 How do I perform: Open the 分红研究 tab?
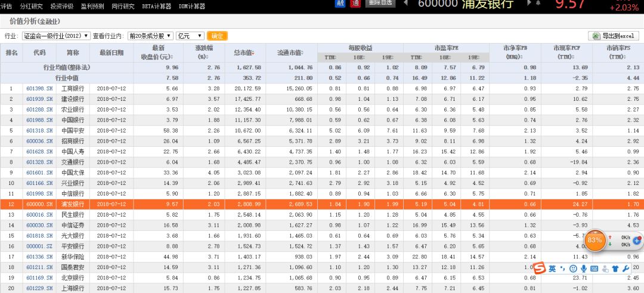pos(31,7)
